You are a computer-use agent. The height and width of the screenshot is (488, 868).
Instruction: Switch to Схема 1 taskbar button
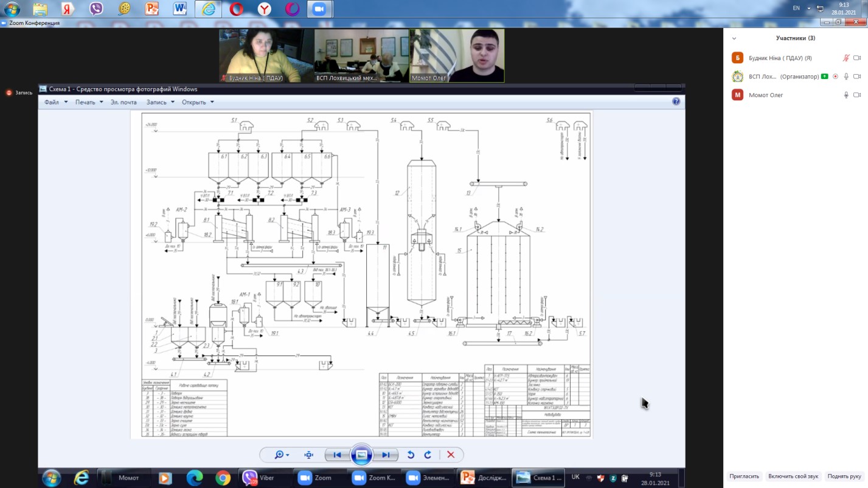click(x=538, y=478)
